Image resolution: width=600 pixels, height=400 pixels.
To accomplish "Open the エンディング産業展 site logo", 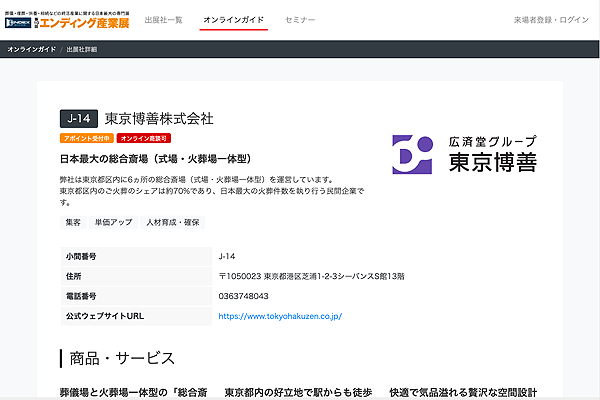I will 67,20.
